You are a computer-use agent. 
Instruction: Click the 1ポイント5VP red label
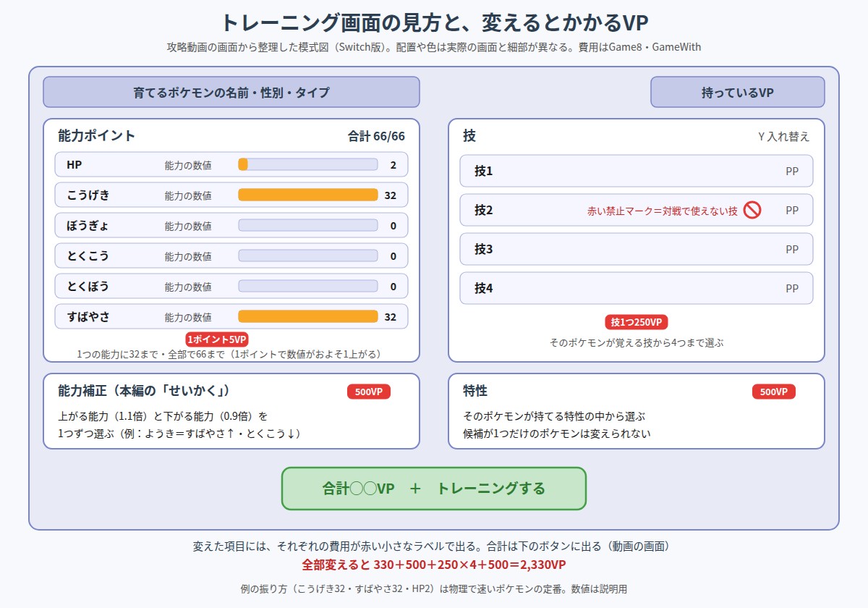tap(217, 339)
